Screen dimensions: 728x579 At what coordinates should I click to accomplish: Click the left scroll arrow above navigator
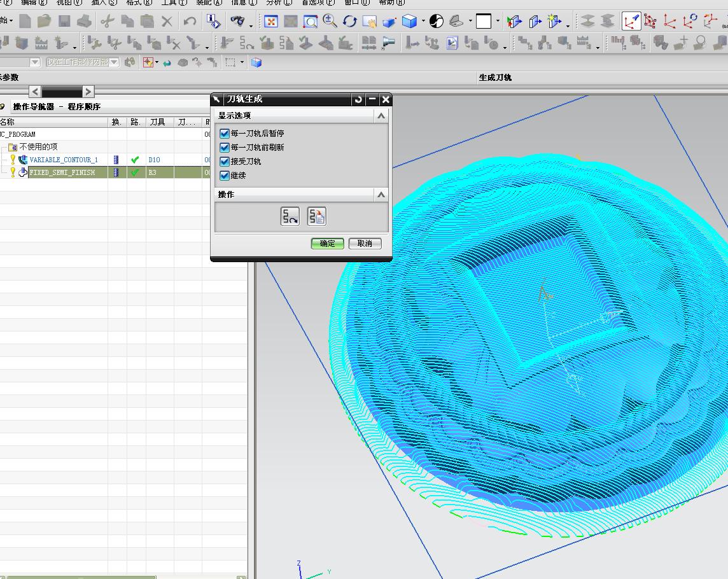click(x=35, y=92)
